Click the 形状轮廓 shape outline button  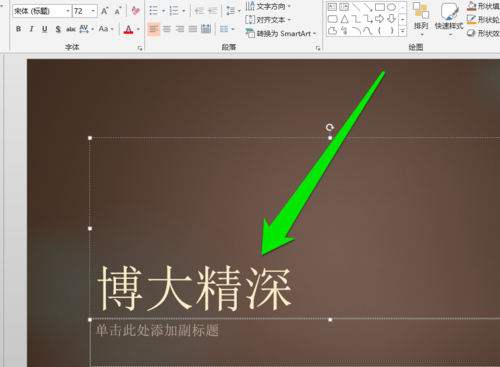click(483, 20)
